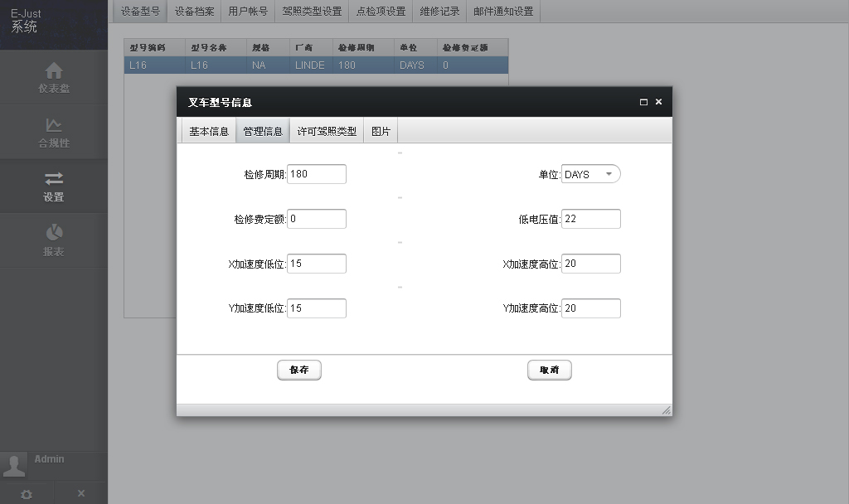Viewport: 849px width, 504px height.
Task: Click the Admin user avatar icon
Action: click(x=14, y=465)
